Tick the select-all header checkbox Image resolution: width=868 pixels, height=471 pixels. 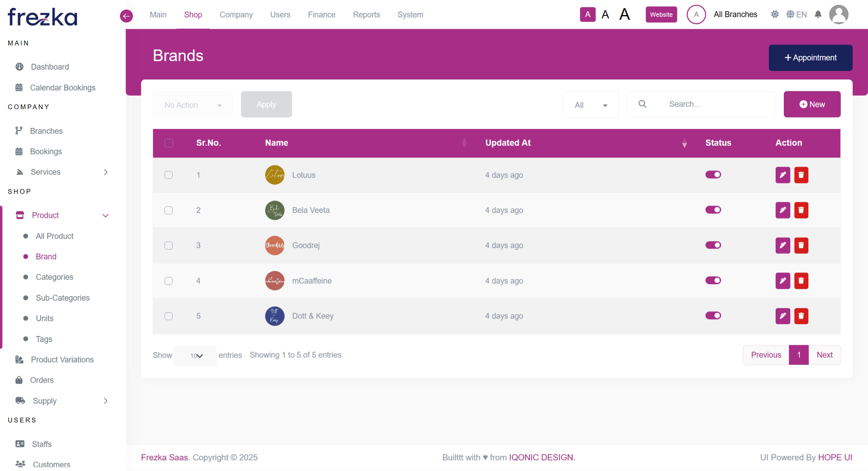click(169, 143)
